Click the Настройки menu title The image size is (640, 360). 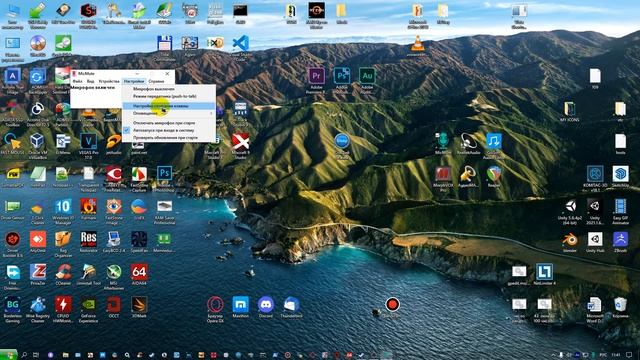[x=134, y=81]
